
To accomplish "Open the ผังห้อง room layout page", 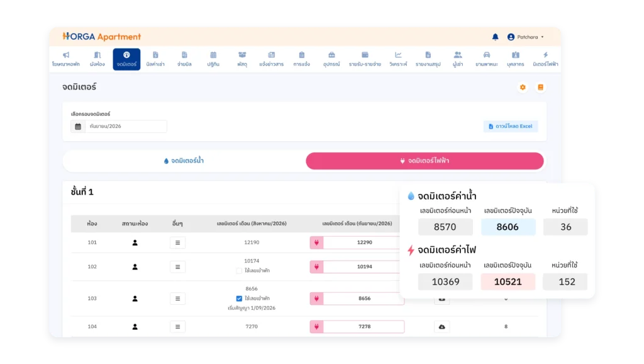I will coord(97,59).
